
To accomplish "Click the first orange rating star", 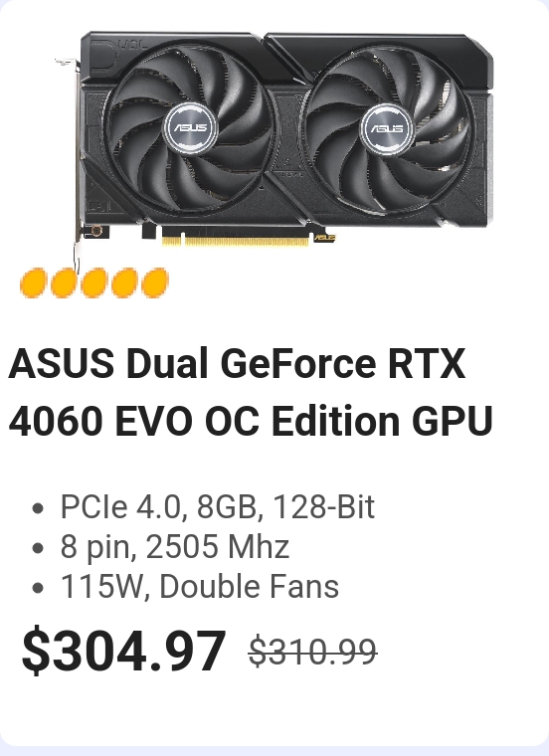I will click(x=33, y=283).
